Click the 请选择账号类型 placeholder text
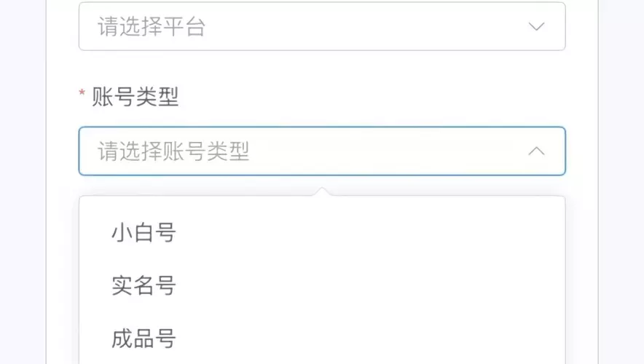The height and width of the screenshot is (364, 644). point(173,151)
